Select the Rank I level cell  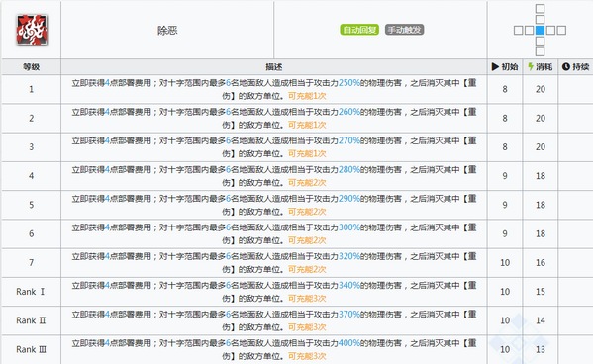pyautogui.click(x=31, y=292)
